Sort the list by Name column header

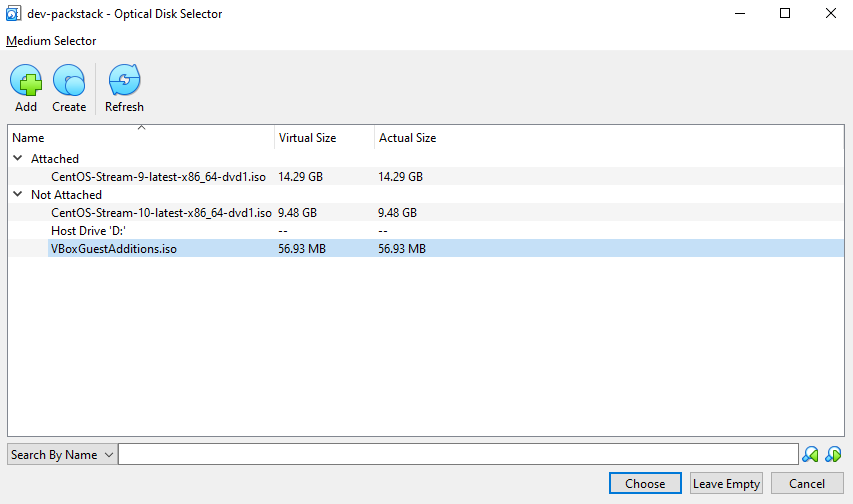point(140,138)
